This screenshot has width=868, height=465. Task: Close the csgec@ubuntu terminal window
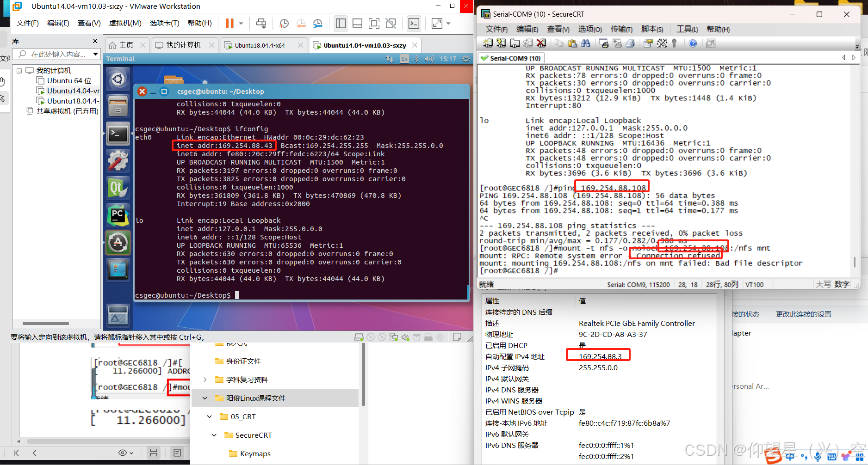[x=142, y=92]
